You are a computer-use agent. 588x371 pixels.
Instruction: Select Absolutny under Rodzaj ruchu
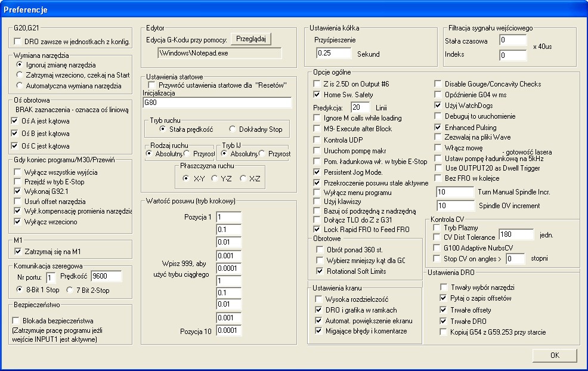(x=149, y=153)
